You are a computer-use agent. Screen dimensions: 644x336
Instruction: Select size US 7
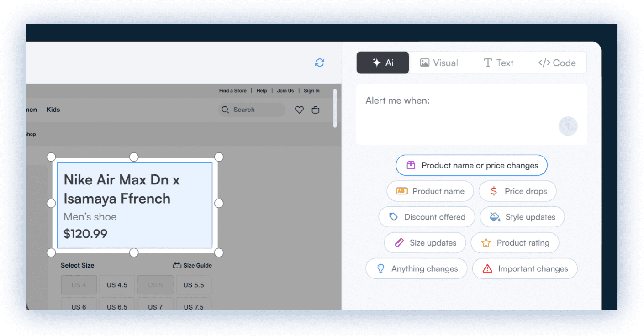(155, 304)
